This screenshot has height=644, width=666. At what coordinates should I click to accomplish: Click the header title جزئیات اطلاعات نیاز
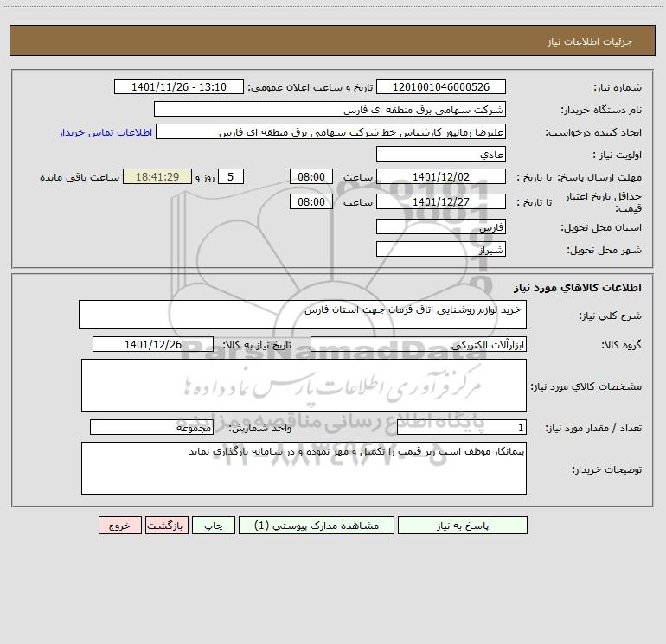[x=590, y=41]
